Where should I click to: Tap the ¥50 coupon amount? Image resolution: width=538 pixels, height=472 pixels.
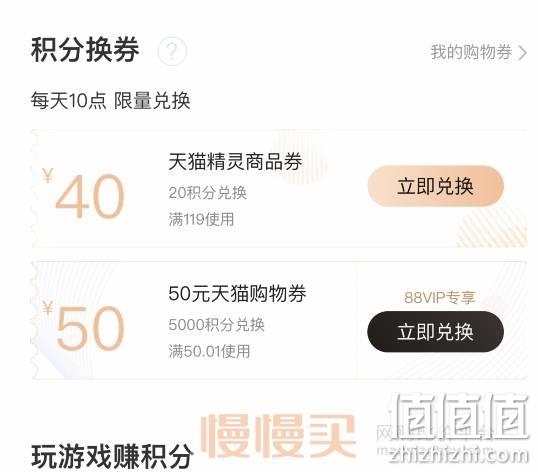click(83, 326)
